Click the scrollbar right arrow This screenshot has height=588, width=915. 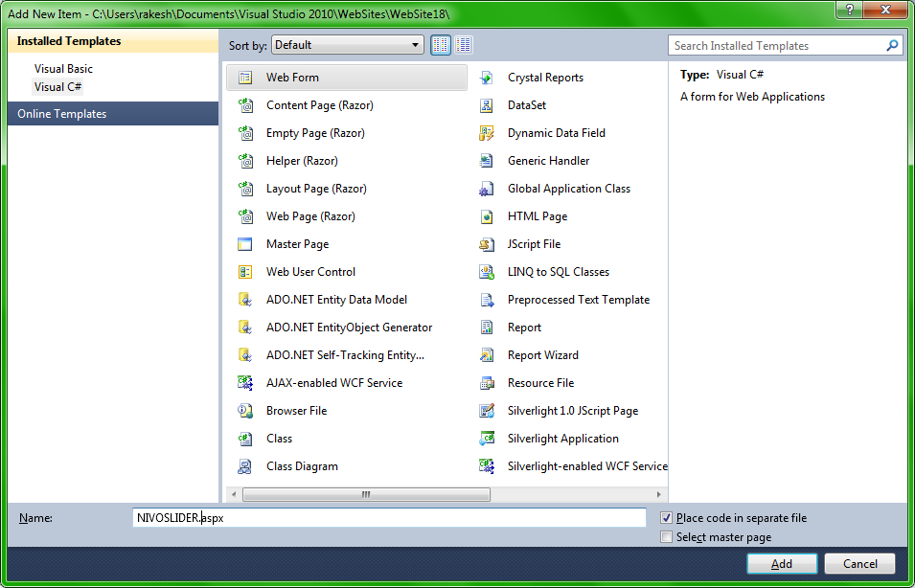point(659,495)
